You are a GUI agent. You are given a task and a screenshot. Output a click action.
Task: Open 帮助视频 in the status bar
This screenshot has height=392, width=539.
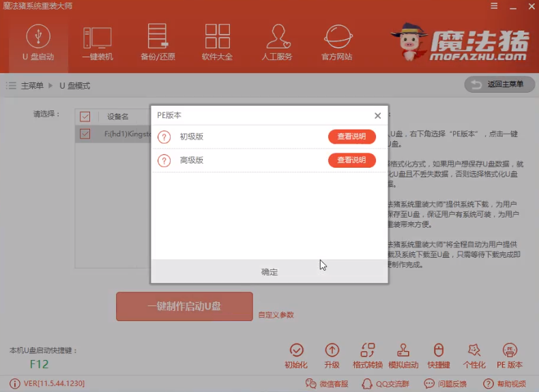pos(505,384)
